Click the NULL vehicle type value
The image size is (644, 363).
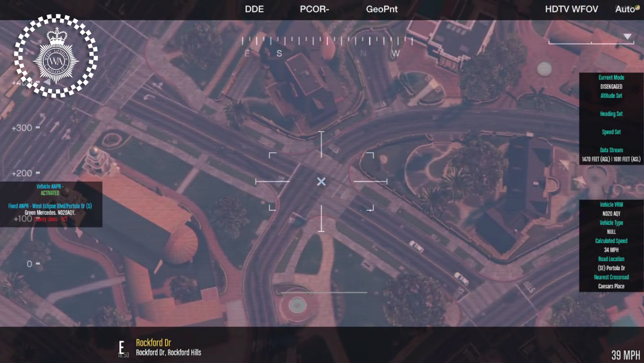click(612, 232)
